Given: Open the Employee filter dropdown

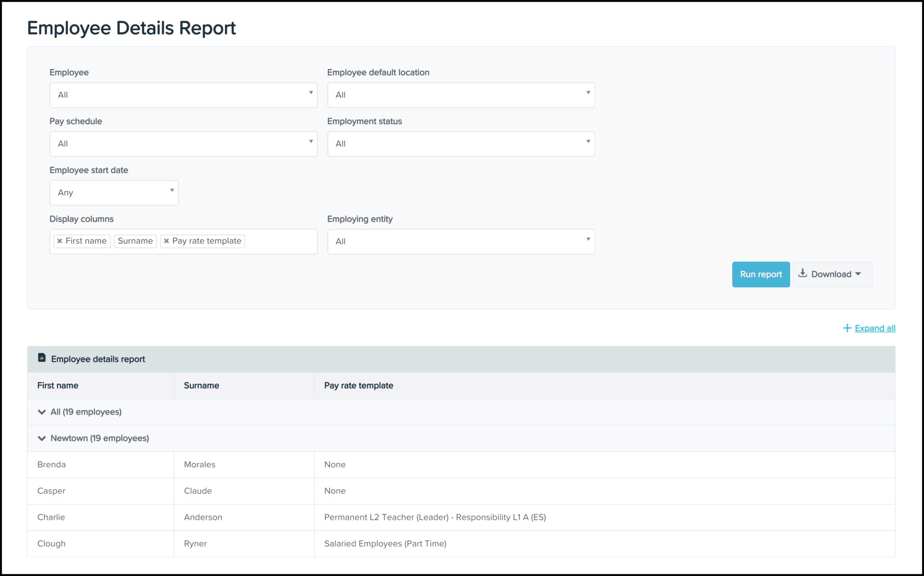Looking at the screenshot, I should click(183, 95).
